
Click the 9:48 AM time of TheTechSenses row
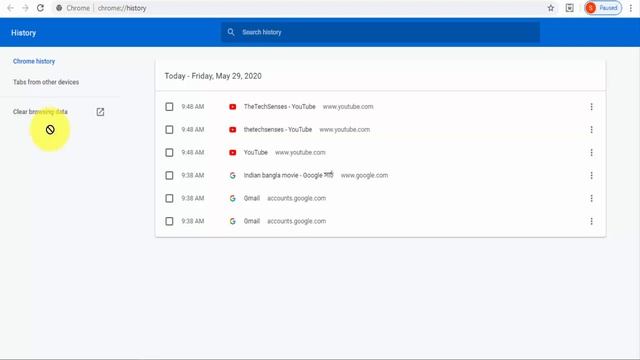193,107
